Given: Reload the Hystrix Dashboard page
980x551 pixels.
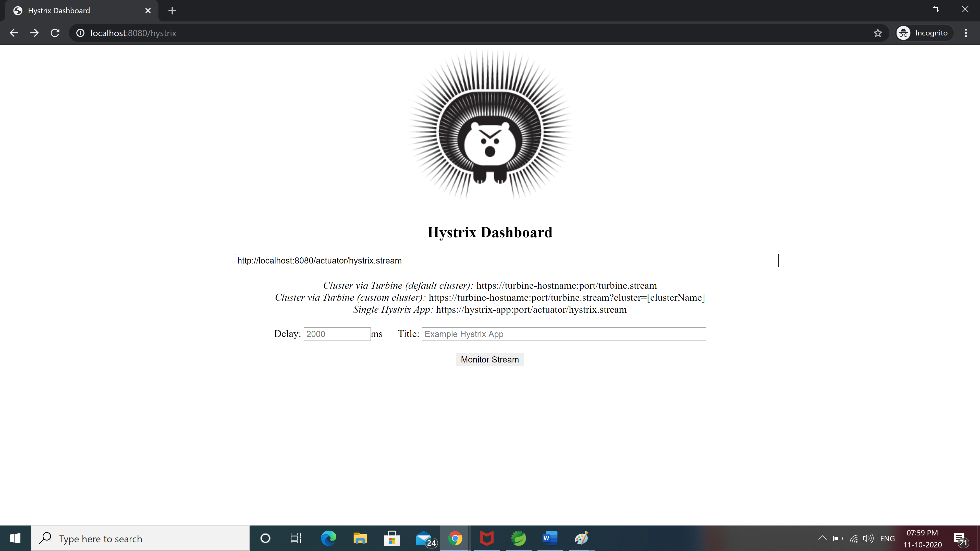Looking at the screenshot, I should click(x=55, y=33).
